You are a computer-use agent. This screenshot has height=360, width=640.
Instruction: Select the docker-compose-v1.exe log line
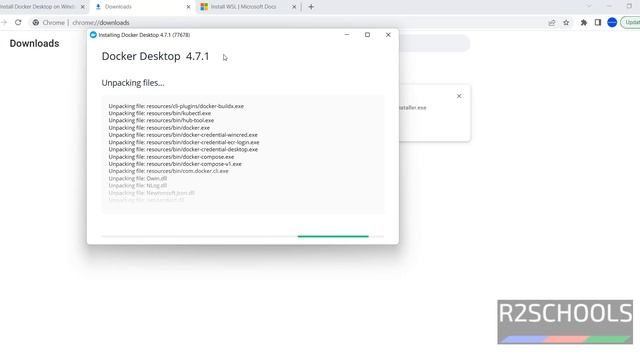click(175, 164)
